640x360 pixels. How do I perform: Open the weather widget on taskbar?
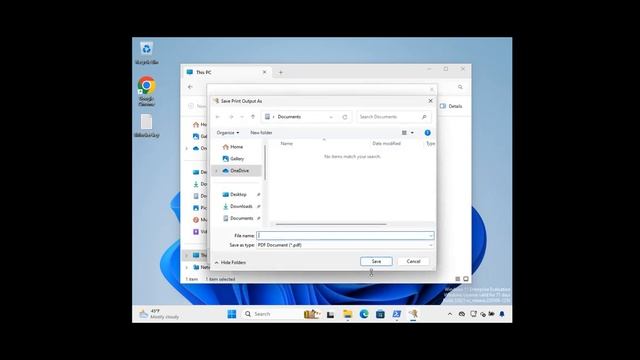(159, 314)
